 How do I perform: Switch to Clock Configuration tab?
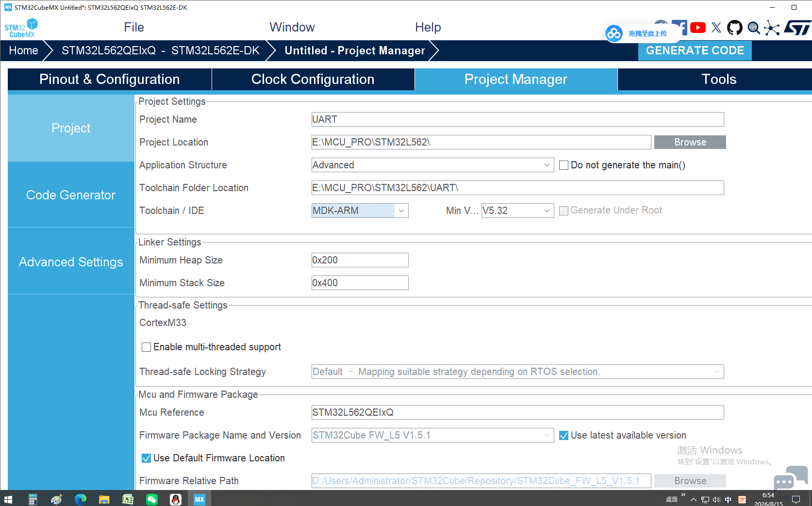click(313, 79)
